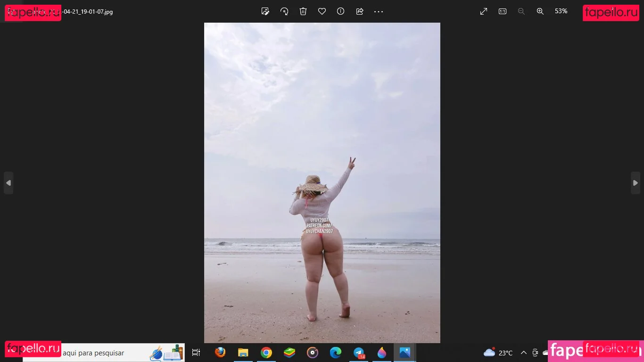The width and height of the screenshot is (644, 362).
Task: Click the 53% zoom level control
Action: [561, 11]
